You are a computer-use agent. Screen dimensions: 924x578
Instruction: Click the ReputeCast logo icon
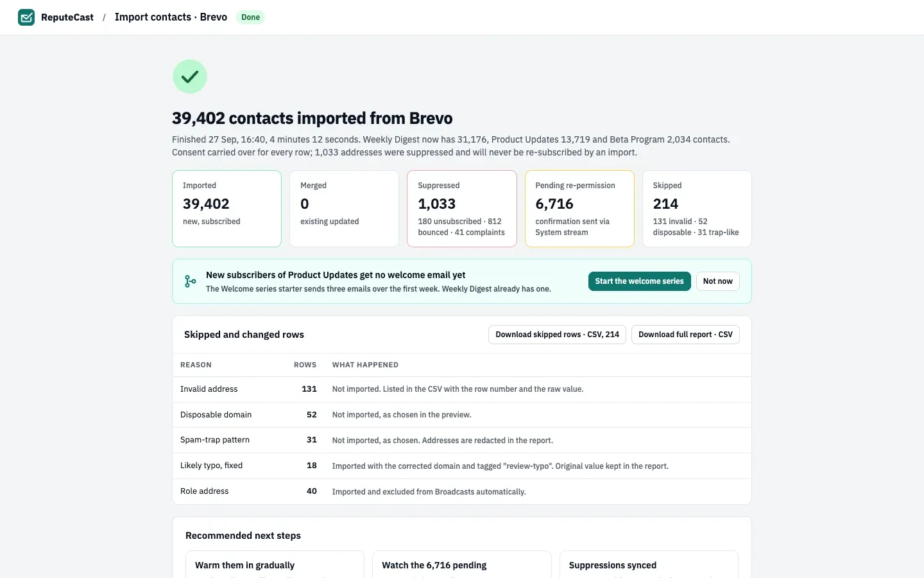click(x=26, y=17)
